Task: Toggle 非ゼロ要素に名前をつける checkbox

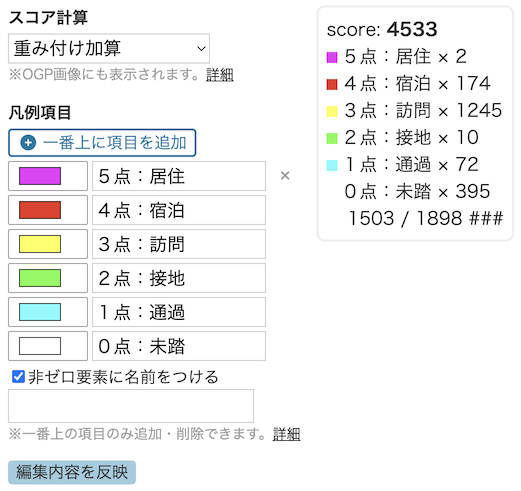Action: coord(18,377)
